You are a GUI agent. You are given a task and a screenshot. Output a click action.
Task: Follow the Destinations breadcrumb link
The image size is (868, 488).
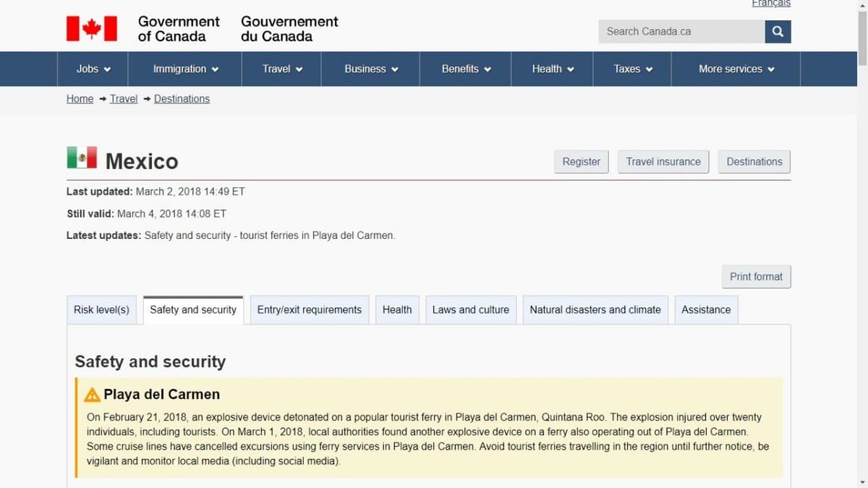[182, 99]
